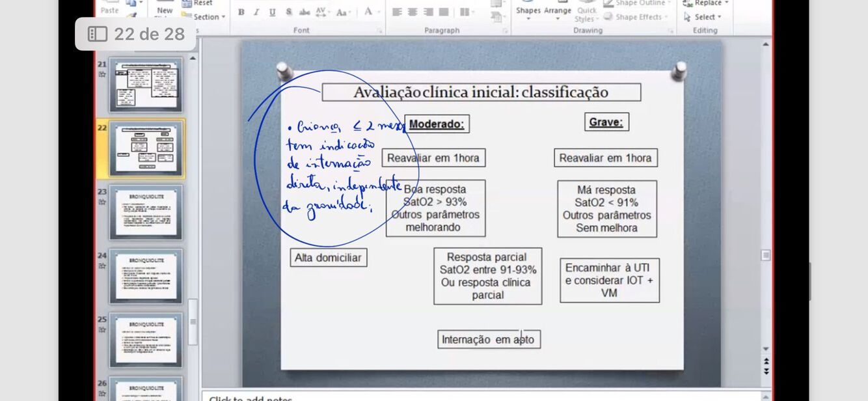Select the slide title 'Avaliação clínica inicial: classificação'
Viewport: 868px width, 401px height.
pos(481,92)
